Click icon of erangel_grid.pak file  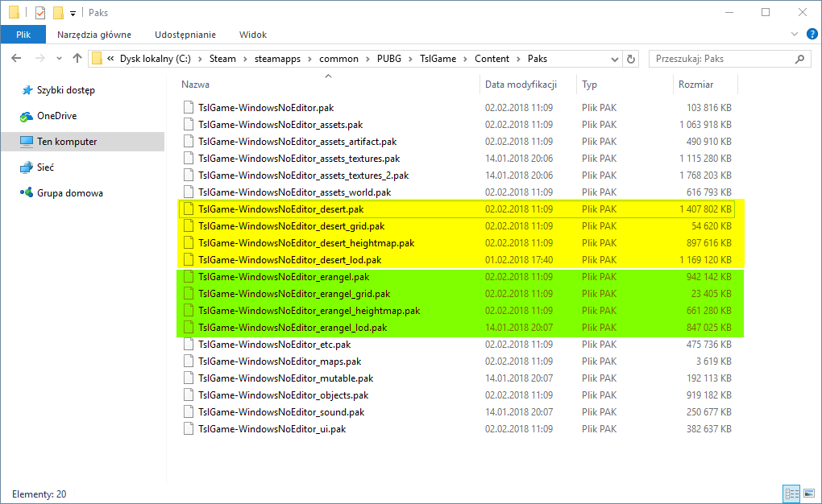pyautogui.click(x=189, y=293)
